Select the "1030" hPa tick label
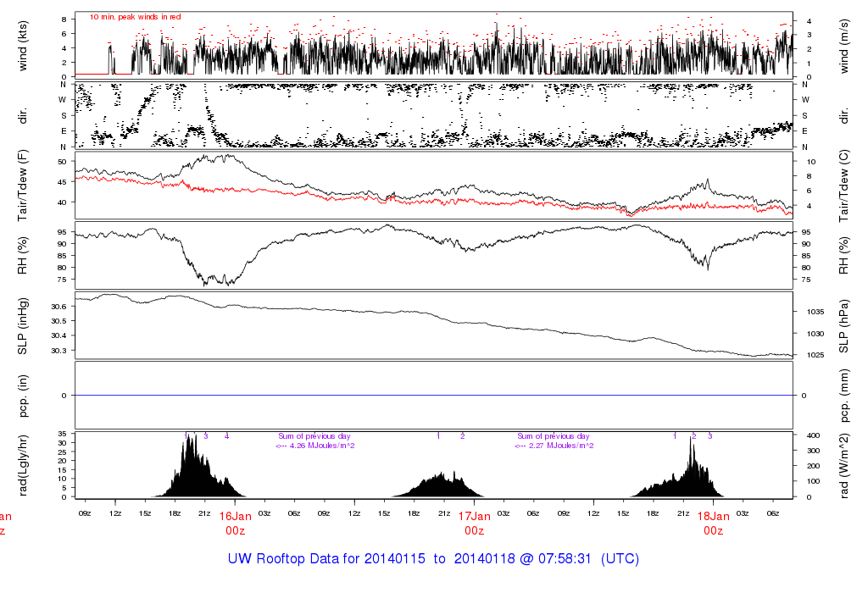The image size is (868, 593). coord(815,334)
